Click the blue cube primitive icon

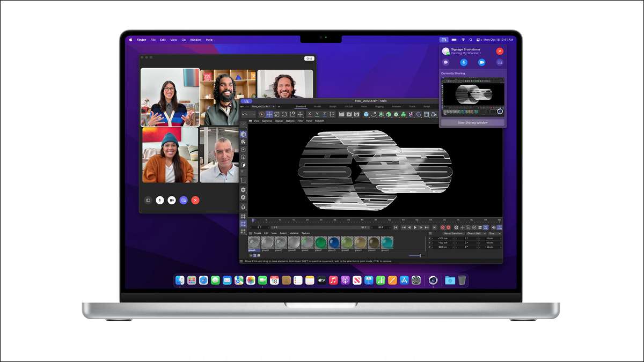[366, 114]
